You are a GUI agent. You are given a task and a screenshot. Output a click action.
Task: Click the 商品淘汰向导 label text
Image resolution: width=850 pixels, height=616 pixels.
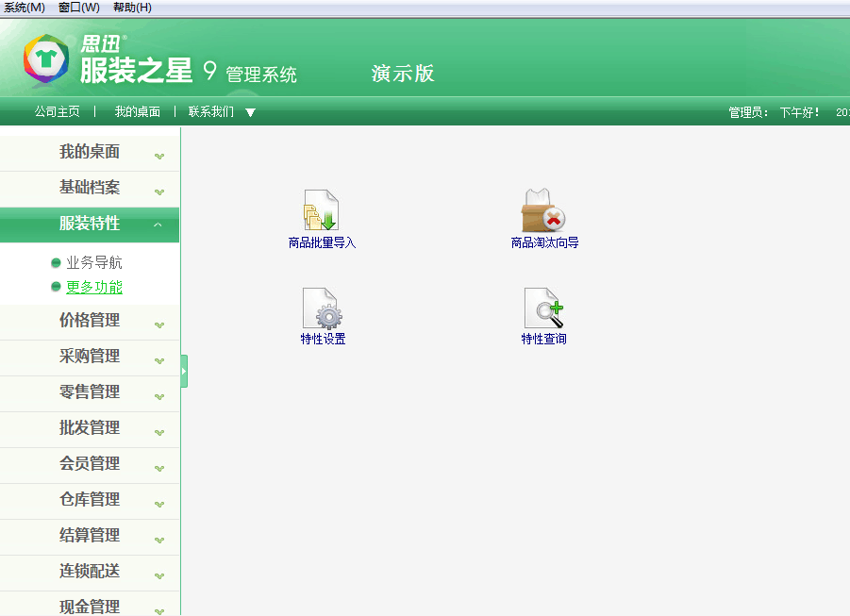(x=544, y=242)
